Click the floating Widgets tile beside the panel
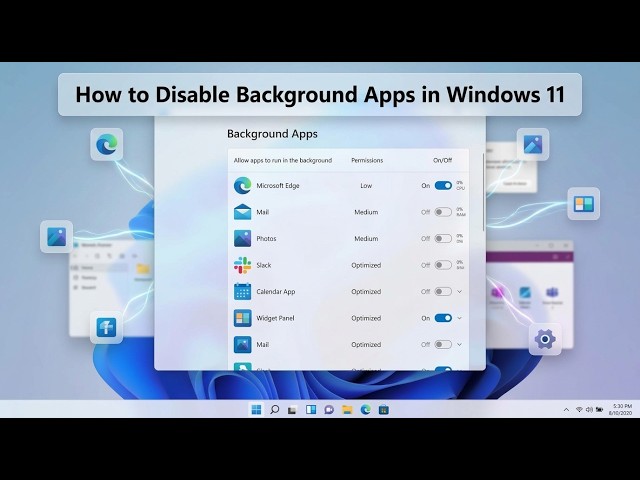The image size is (640, 480). coord(584,204)
